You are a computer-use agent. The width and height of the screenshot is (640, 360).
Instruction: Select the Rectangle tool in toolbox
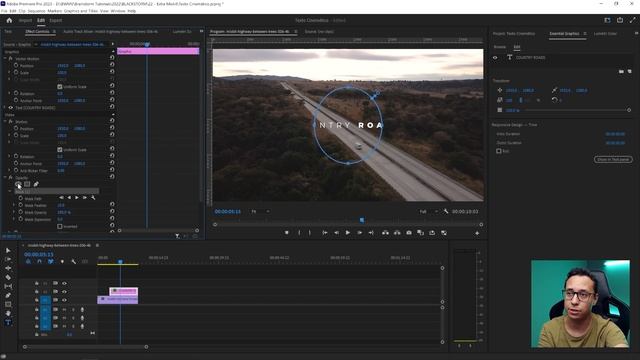pyautogui.click(x=8, y=304)
